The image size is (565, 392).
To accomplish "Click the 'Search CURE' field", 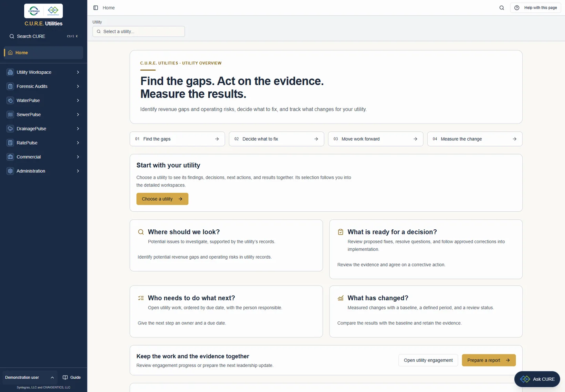I will (x=44, y=36).
